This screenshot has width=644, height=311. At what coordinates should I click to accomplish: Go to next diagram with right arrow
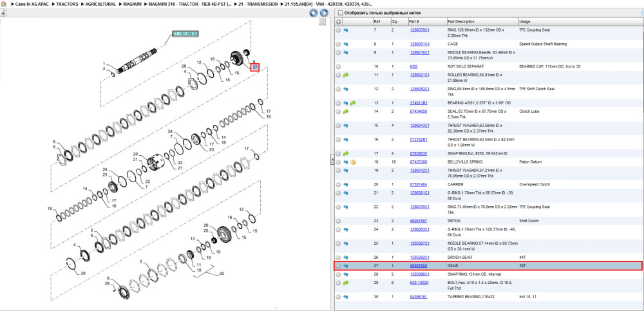(324, 13)
